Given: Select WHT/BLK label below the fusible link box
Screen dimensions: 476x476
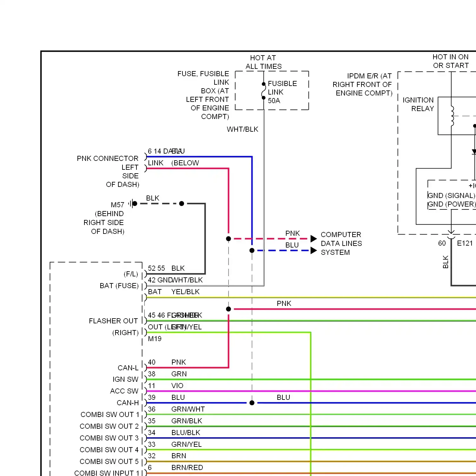Looking at the screenshot, I should [x=242, y=129].
